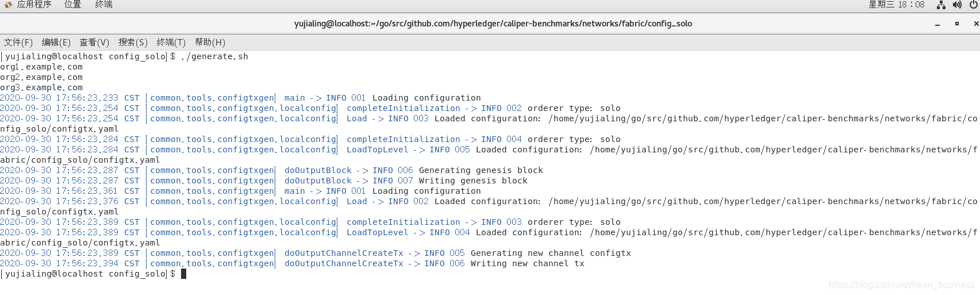
Task: Click the GNOME foot applications icon
Action: [x=8, y=5]
